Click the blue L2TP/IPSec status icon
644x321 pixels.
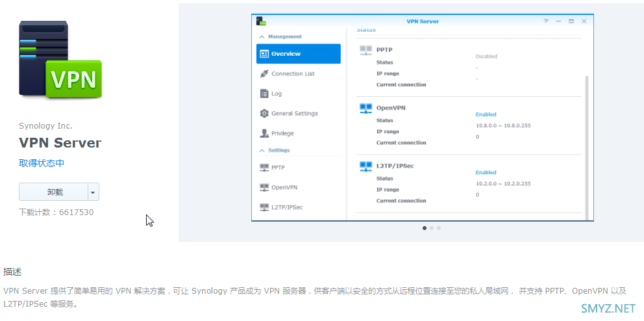[x=365, y=166]
